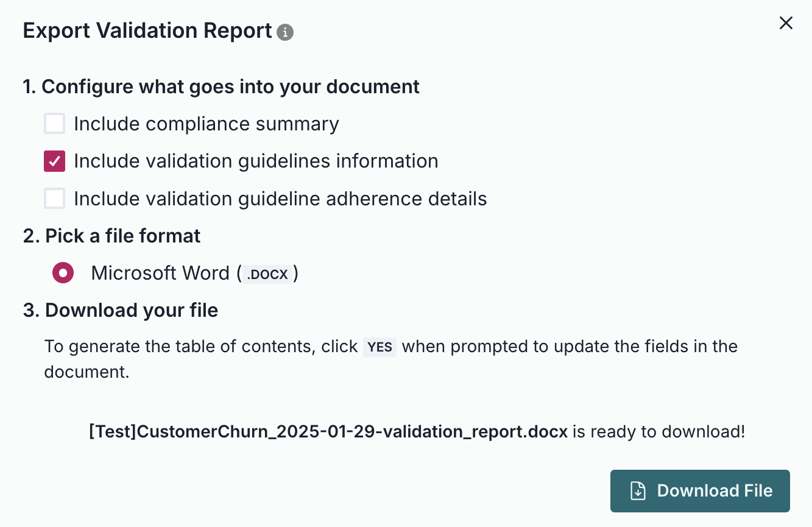The width and height of the screenshot is (812, 527).
Task: Select the Microsoft Word radio button
Action: [63, 273]
